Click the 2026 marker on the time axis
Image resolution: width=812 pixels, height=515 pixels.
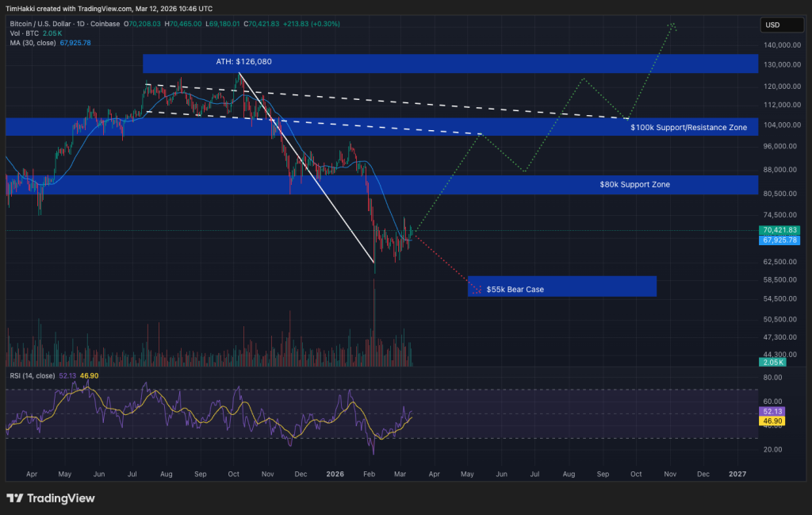(335, 473)
